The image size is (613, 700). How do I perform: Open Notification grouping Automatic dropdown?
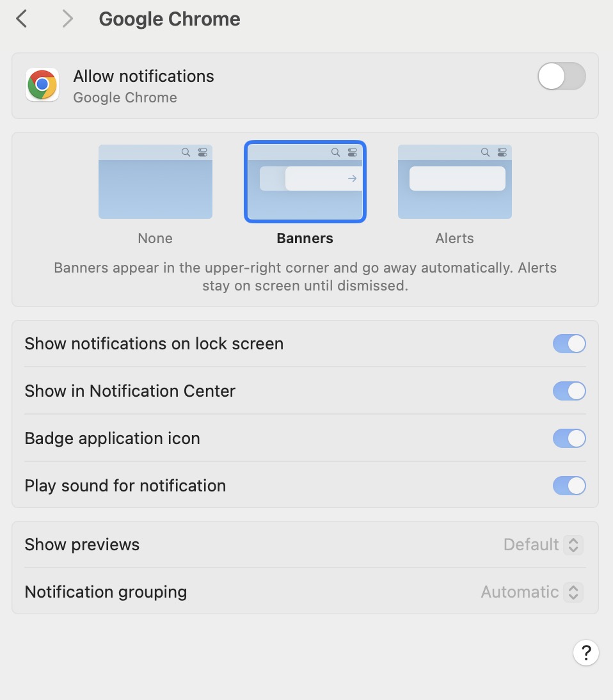532,592
